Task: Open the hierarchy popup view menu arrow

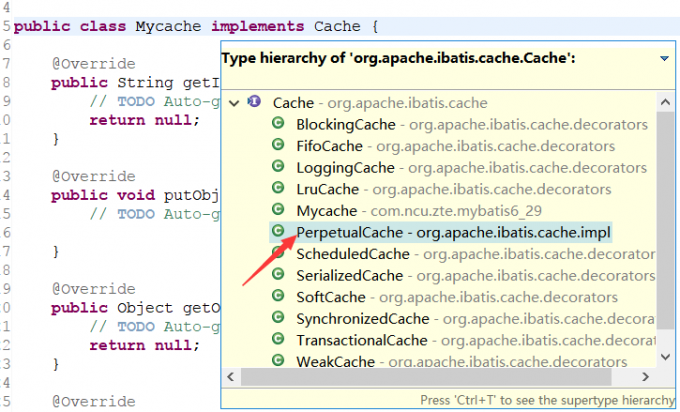Action: [x=665, y=59]
